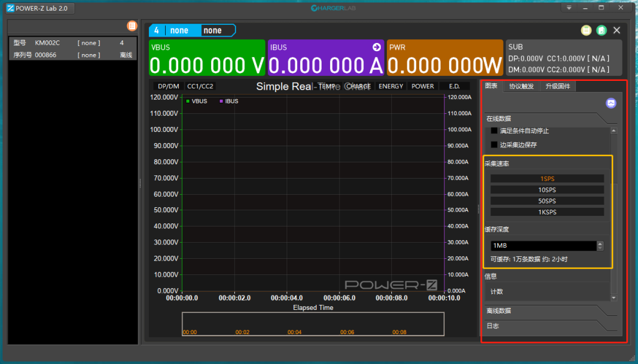Click the 采集速率 section label
The height and width of the screenshot is (364, 638).
pyautogui.click(x=497, y=164)
